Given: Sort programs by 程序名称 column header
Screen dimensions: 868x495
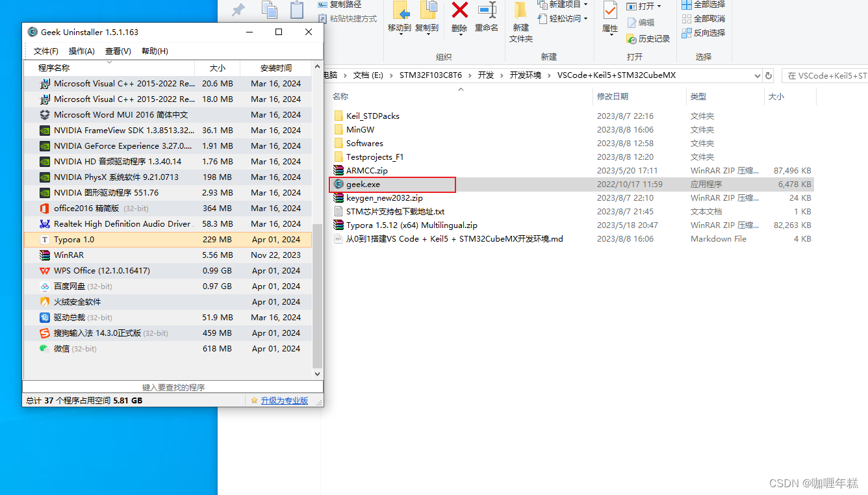Looking at the screenshot, I should coord(109,68).
